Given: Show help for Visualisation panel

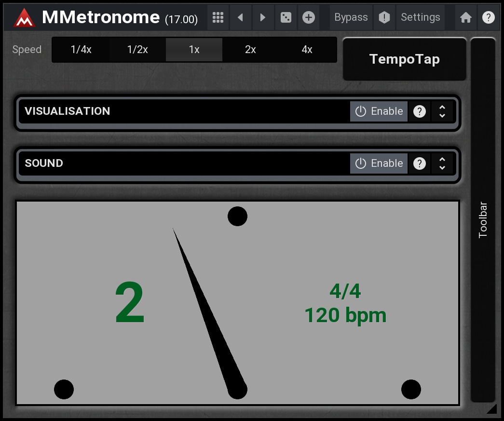Looking at the screenshot, I should [x=420, y=111].
